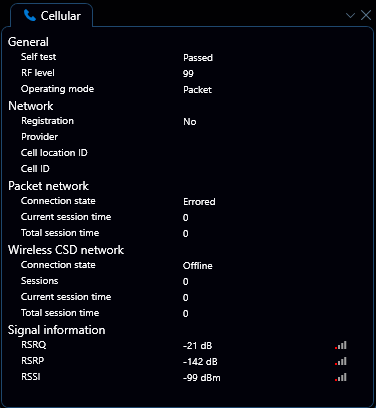Viewport: 376px width, 408px height.
Task: Click the RSRP signal strength bars icon
Action: 341,361
